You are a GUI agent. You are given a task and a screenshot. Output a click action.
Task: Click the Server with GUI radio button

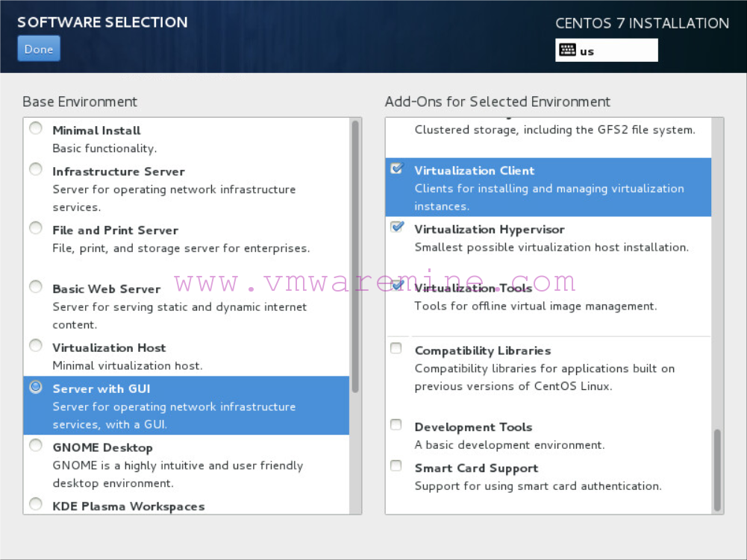(x=36, y=387)
